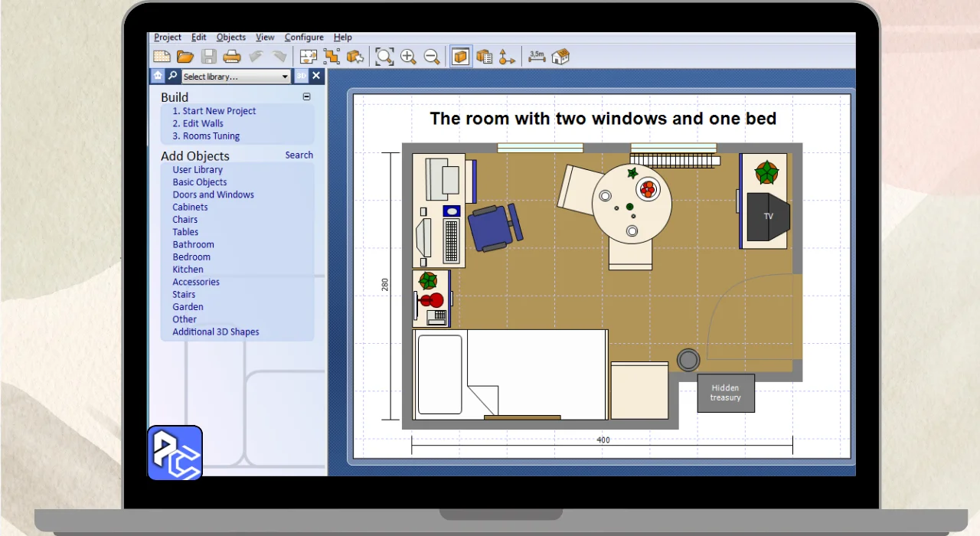
Task: Click the 3,5m dimension measure icon
Action: pos(537,57)
